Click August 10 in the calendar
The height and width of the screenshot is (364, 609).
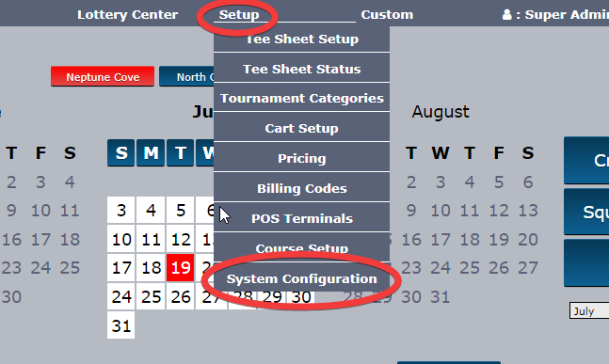[441, 211]
